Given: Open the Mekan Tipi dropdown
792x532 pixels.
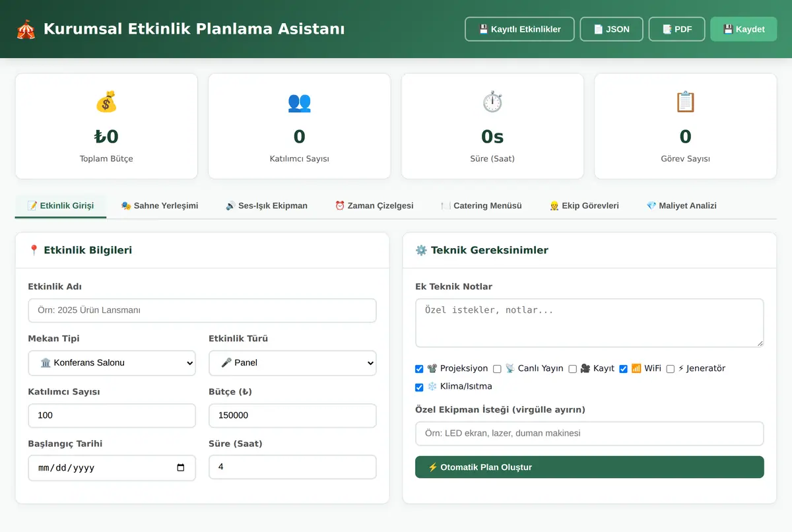Looking at the screenshot, I should (112, 363).
